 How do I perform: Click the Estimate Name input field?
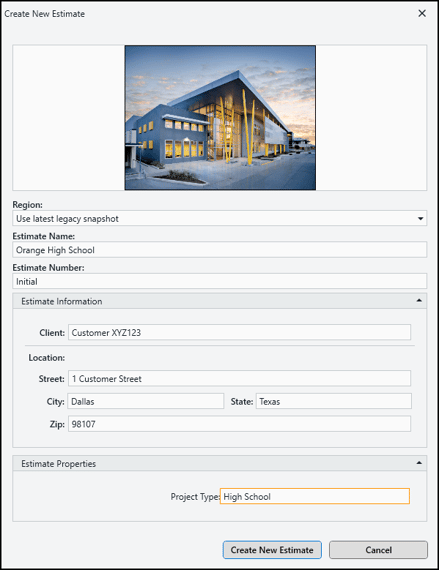(220, 250)
